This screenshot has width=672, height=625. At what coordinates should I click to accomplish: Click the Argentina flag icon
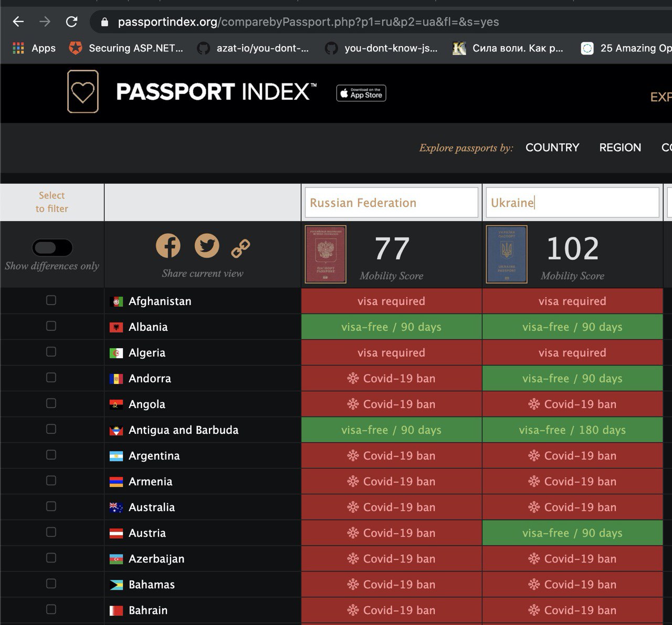click(x=116, y=456)
